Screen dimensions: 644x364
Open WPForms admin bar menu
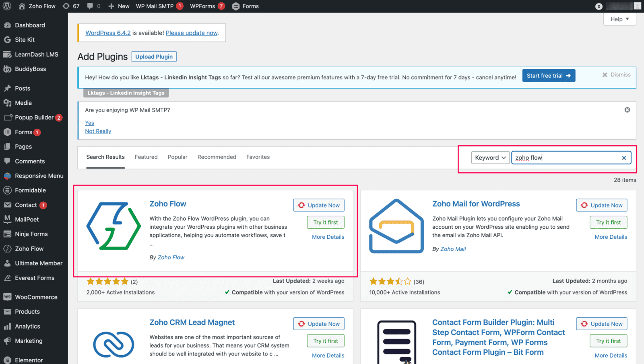tap(207, 6)
